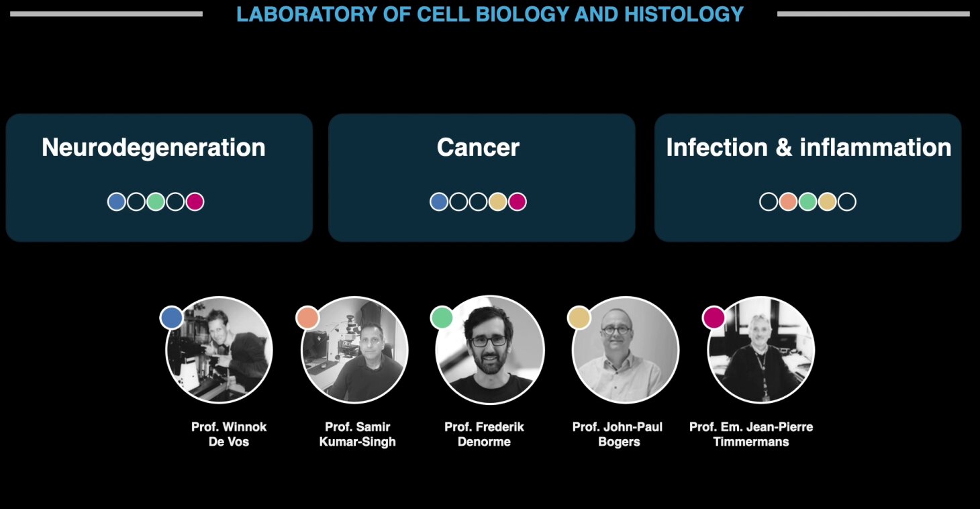Click the Laboratory of Cell Biology and Histology heading

click(x=490, y=14)
